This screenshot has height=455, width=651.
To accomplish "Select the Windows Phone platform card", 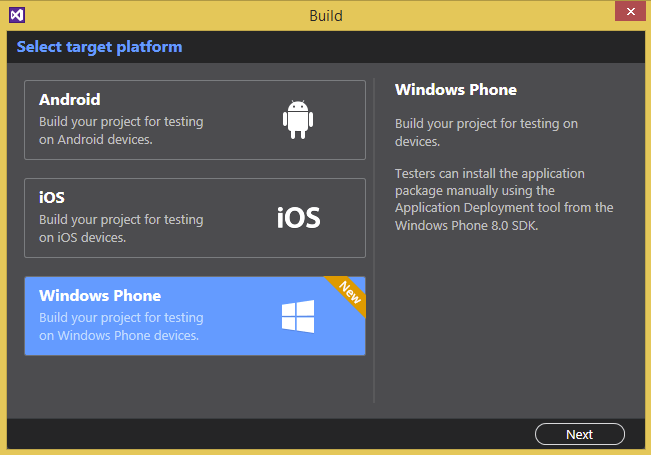I will click(x=195, y=316).
